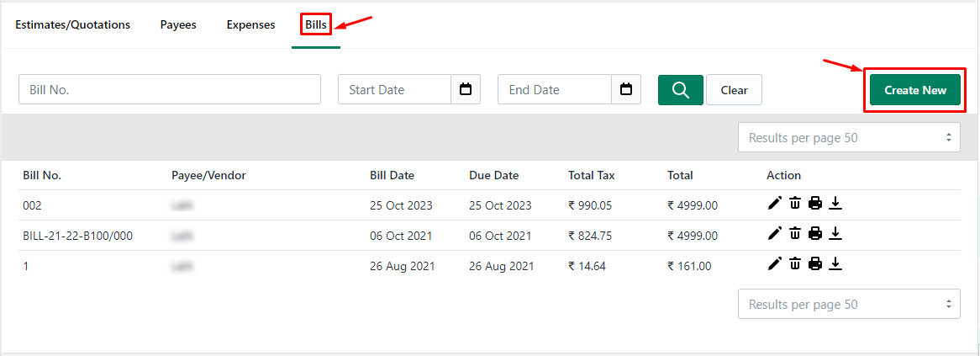Click Total Tax ₹ 990.05 value
This screenshot has height=356, width=980.
[591, 205]
